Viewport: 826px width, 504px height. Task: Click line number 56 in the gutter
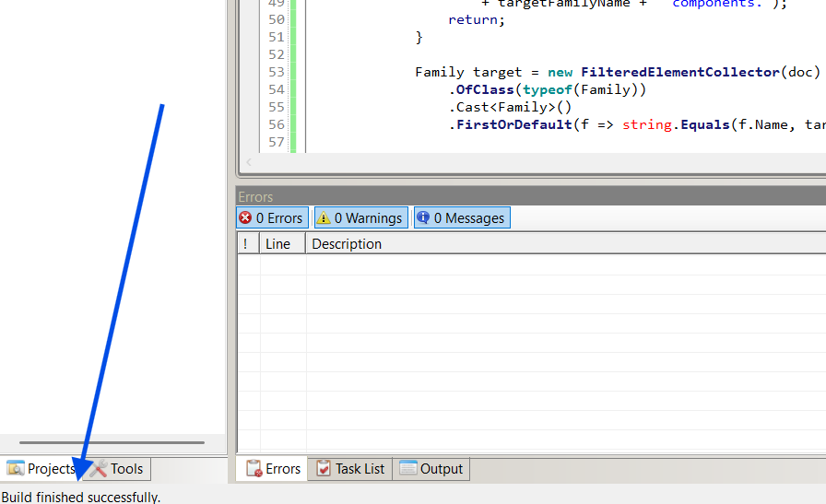[276, 124]
